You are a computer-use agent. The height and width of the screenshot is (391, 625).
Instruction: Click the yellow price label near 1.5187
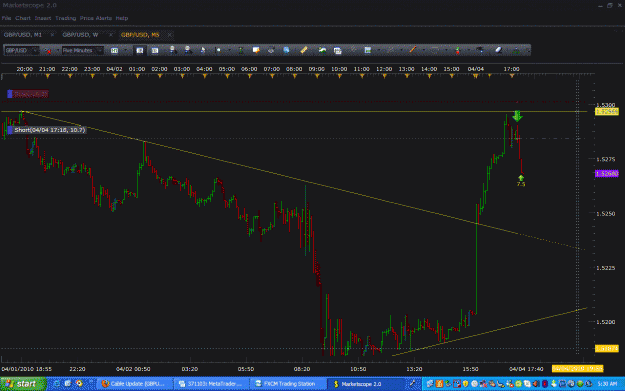point(607,349)
